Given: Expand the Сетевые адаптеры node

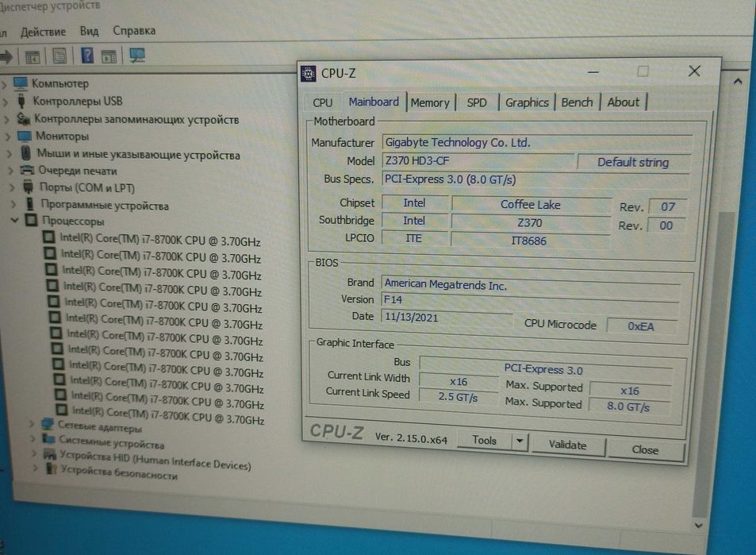Looking at the screenshot, I should pos(32,424).
